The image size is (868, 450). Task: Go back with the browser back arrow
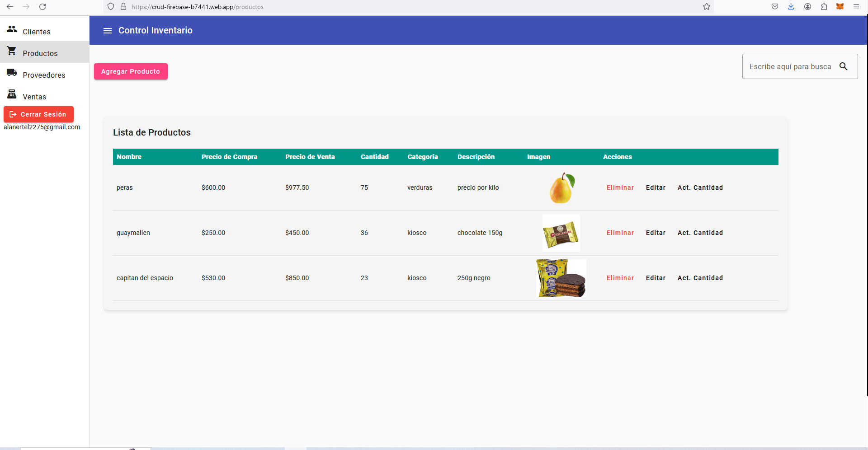[x=10, y=7]
